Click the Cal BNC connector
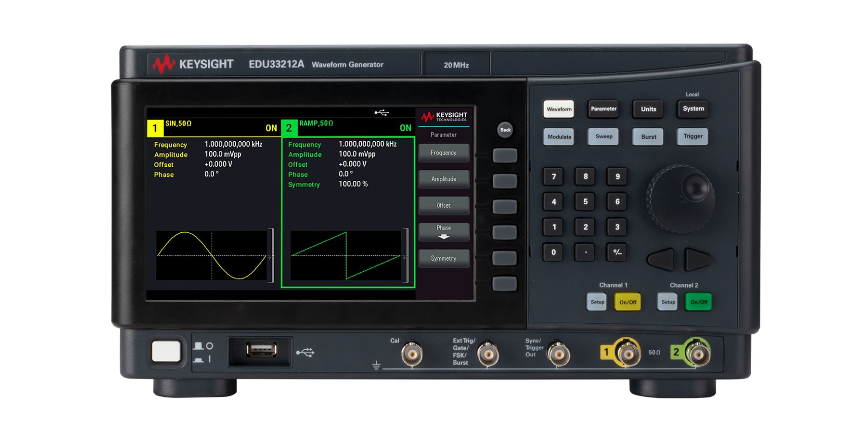The width and height of the screenshot is (868, 440). tap(411, 354)
